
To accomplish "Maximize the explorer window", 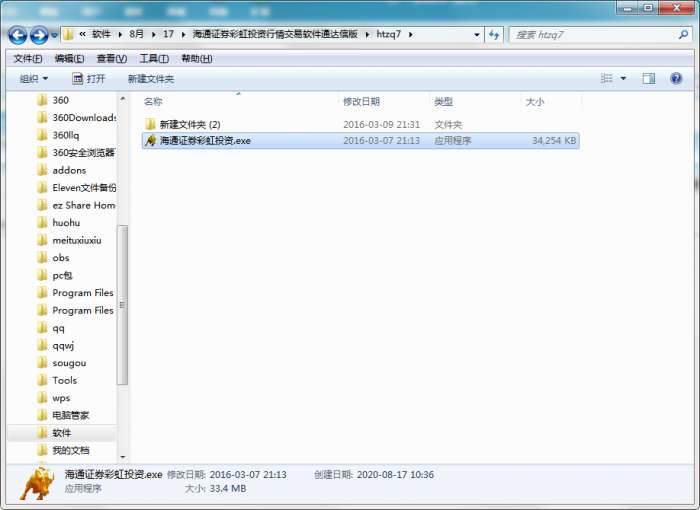I will coord(648,8).
